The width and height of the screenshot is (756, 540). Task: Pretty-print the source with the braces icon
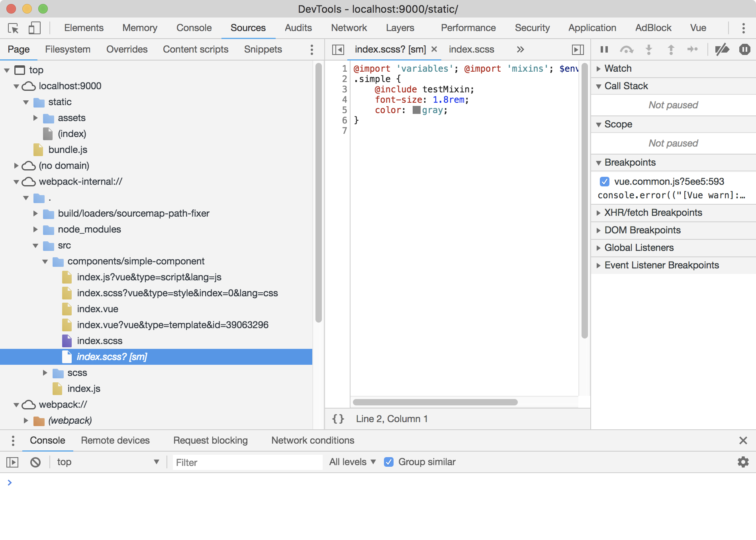pos(338,419)
